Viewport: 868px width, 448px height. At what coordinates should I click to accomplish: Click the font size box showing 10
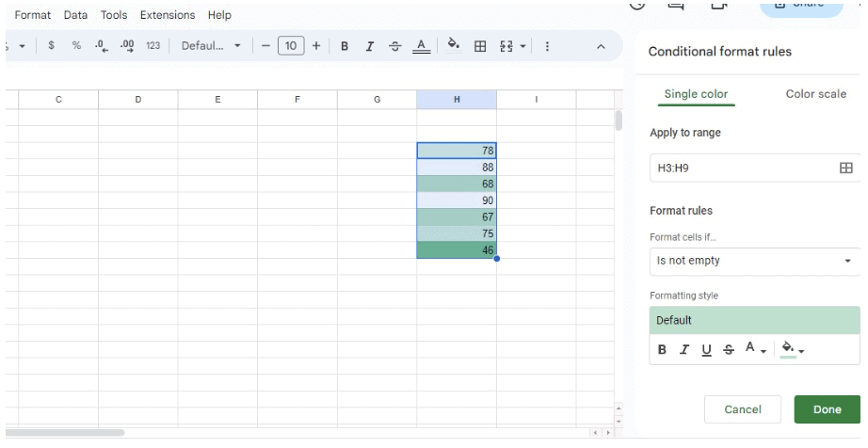tap(291, 46)
